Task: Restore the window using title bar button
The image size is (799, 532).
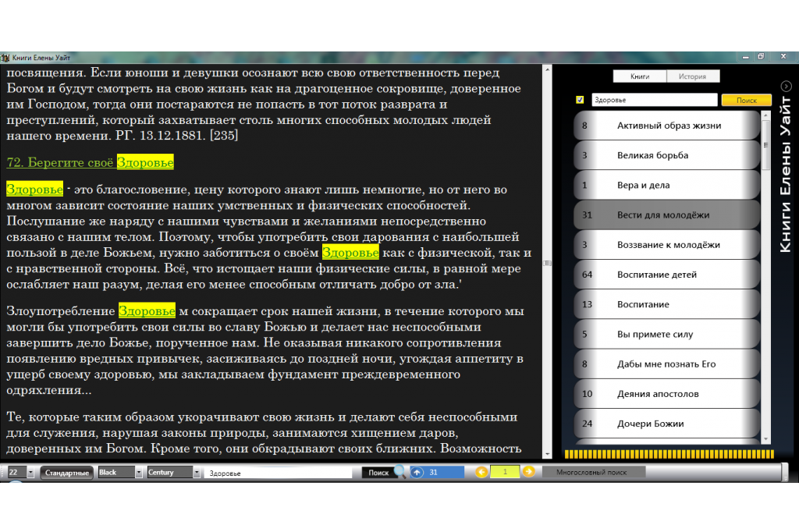Action: coord(761,56)
